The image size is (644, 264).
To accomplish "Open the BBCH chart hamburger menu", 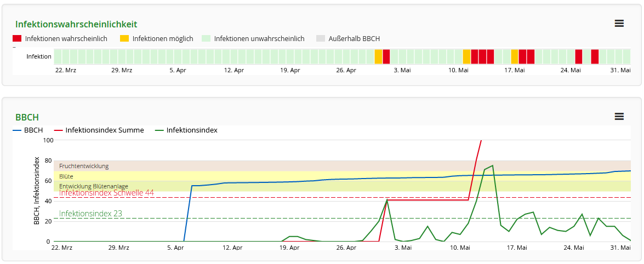I will click(x=619, y=116).
